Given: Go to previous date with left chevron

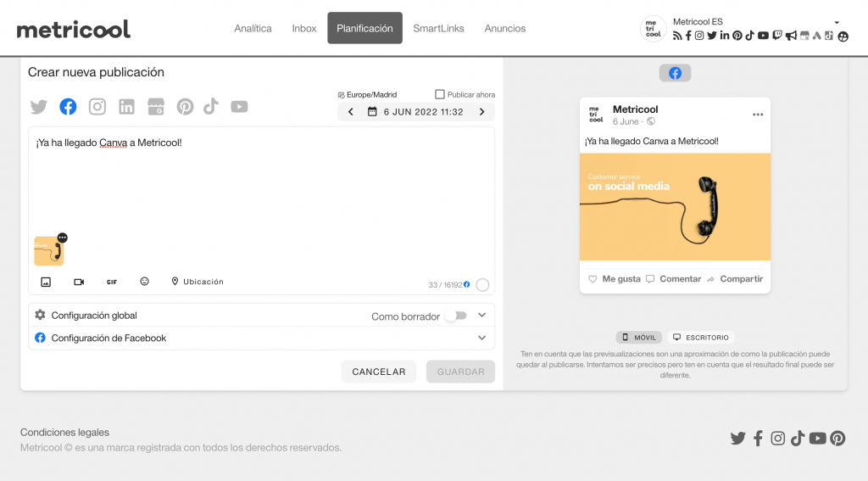Looking at the screenshot, I should [350, 112].
